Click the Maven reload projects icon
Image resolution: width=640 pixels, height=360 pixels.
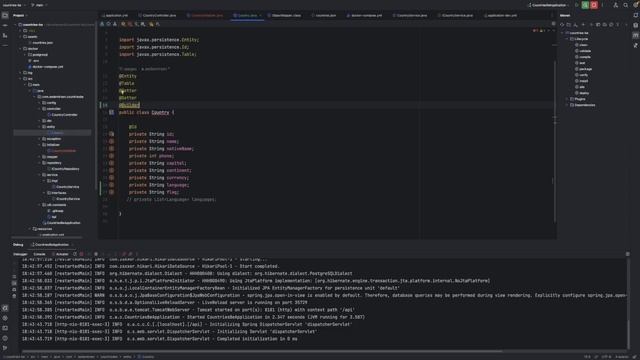(562, 24)
